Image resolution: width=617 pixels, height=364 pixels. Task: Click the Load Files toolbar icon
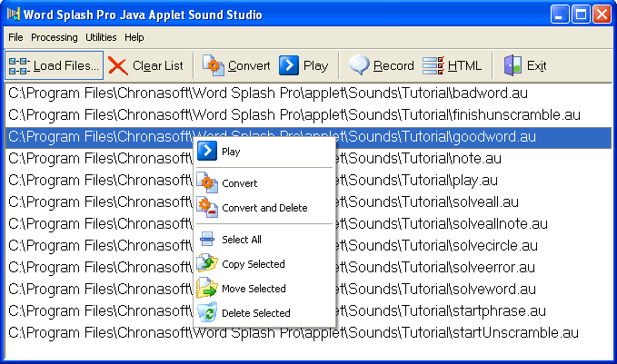[18, 65]
